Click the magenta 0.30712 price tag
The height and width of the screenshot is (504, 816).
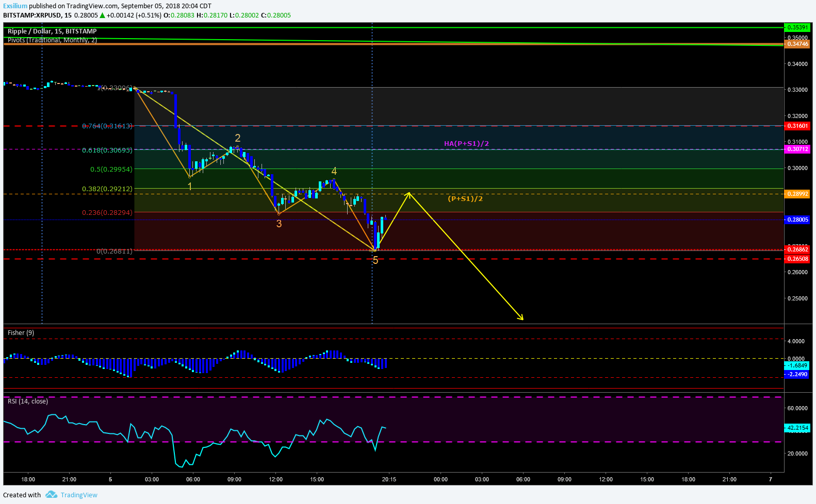click(797, 149)
